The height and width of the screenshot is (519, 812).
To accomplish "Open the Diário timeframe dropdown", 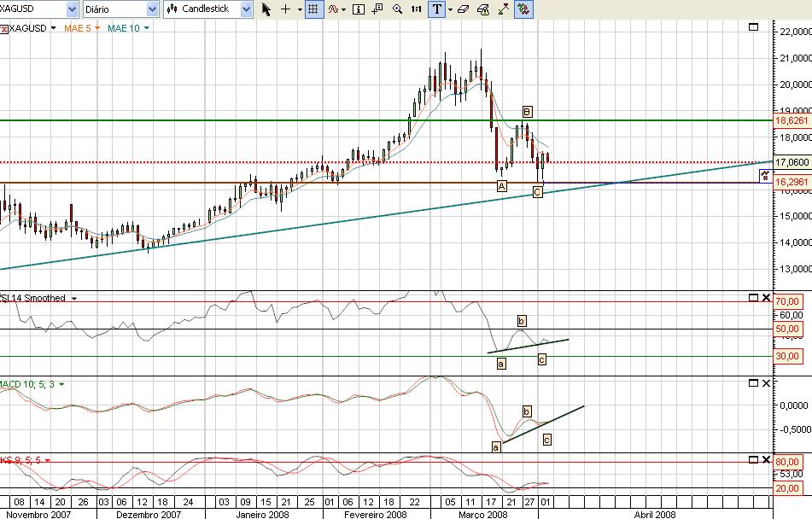I will (152, 9).
